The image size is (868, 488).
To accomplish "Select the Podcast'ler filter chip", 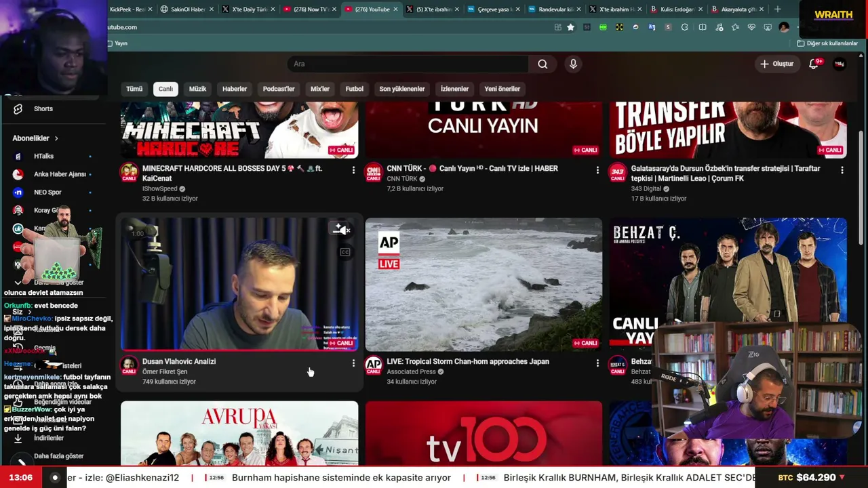I will click(279, 89).
